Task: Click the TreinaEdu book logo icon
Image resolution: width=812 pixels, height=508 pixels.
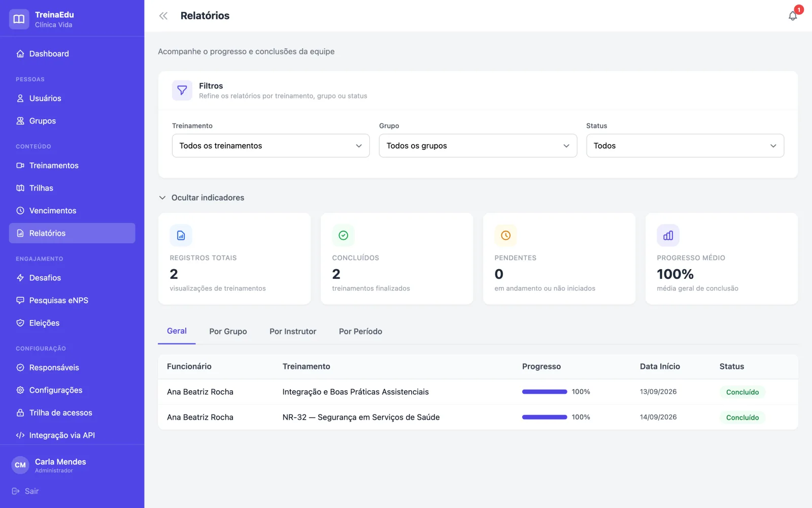Action: [x=19, y=19]
